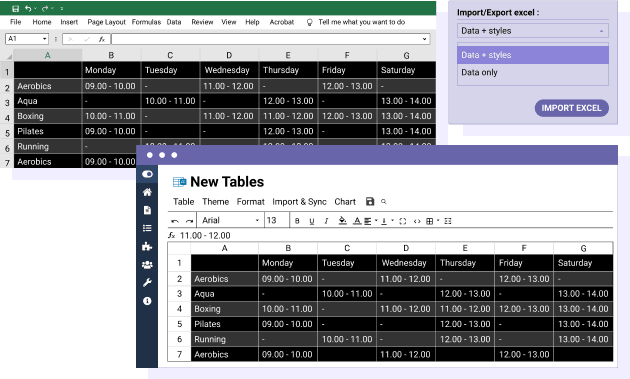Screen dimensions: 630x379
Task: Open the horizontal align dropdown
Action: pyautogui.click(x=370, y=221)
